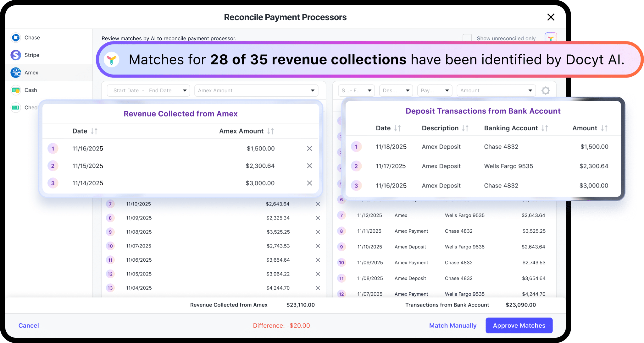Sort revenue table by Date

pos(94,131)
